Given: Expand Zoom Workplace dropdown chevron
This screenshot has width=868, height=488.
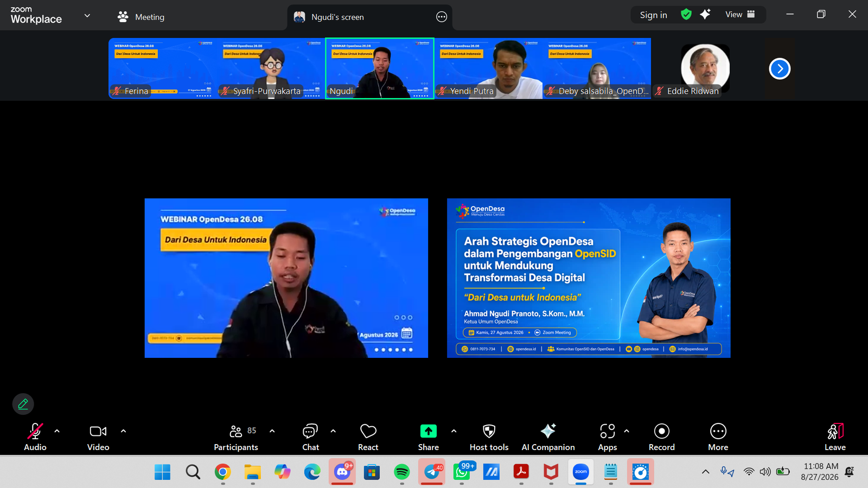Looking at the screenshot, I should pos(87,16).
